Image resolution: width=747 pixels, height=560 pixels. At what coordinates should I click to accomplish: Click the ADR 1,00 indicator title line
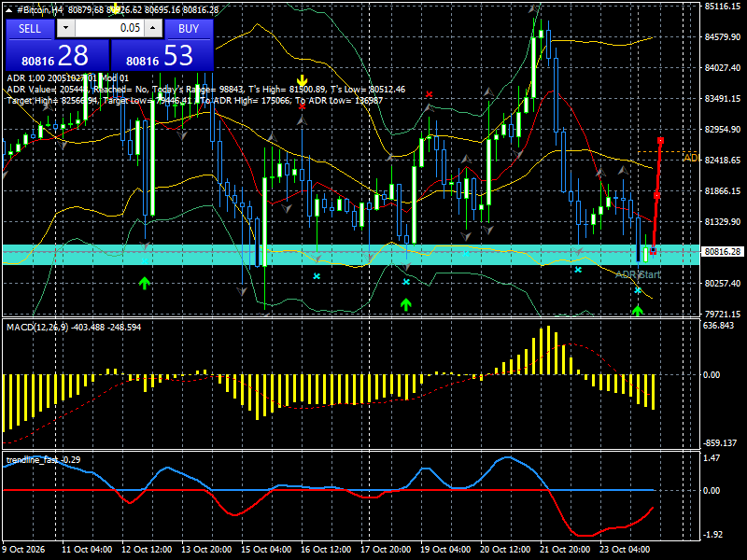coord(67,78)
